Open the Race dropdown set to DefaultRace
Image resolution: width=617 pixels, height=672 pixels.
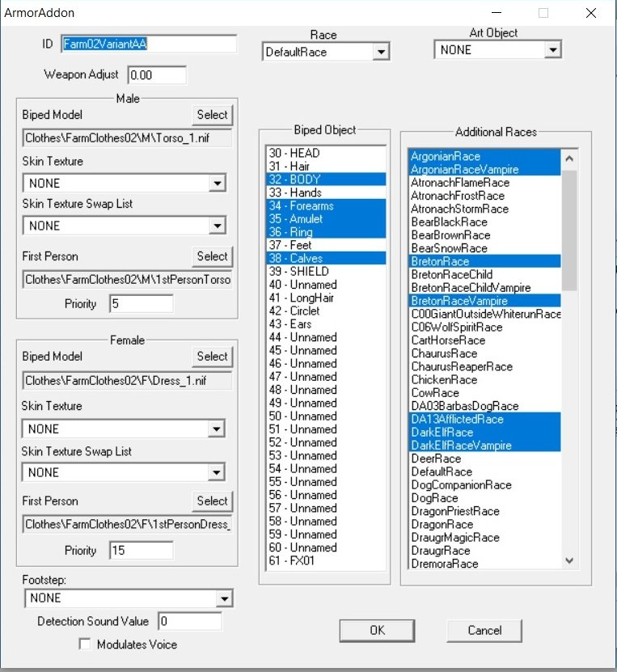point(326,52)
